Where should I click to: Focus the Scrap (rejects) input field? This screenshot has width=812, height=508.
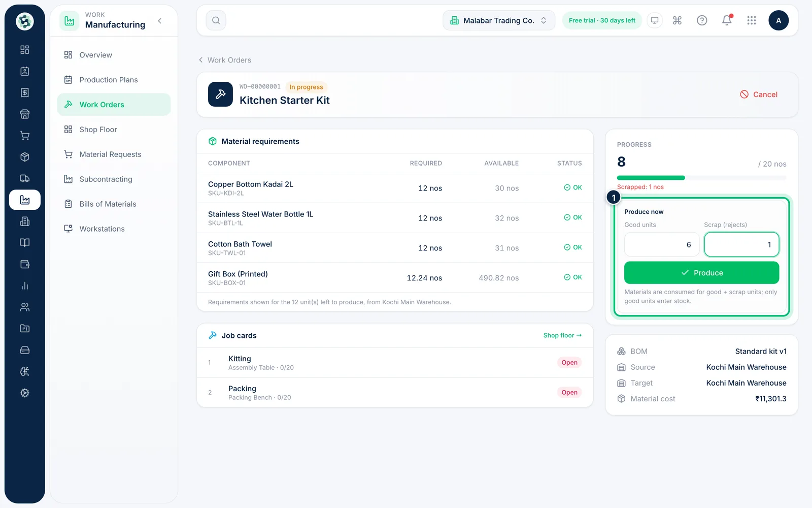(x=741, y=244)
